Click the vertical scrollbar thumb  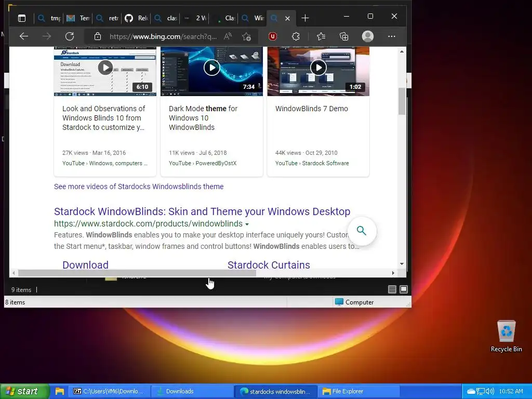[402, 101]
